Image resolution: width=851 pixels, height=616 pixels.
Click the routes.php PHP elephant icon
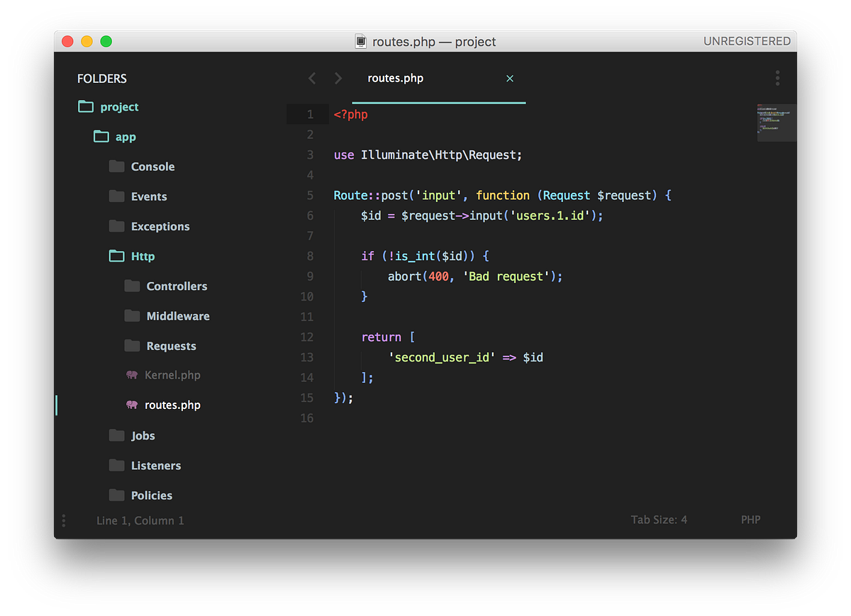point(132,405)
